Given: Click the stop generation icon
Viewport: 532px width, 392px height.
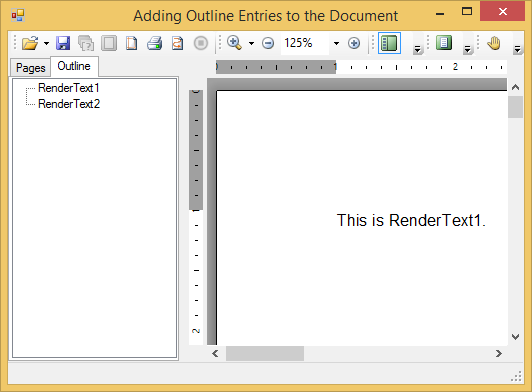Looking at the screenshot, I should tap(201, 43).
